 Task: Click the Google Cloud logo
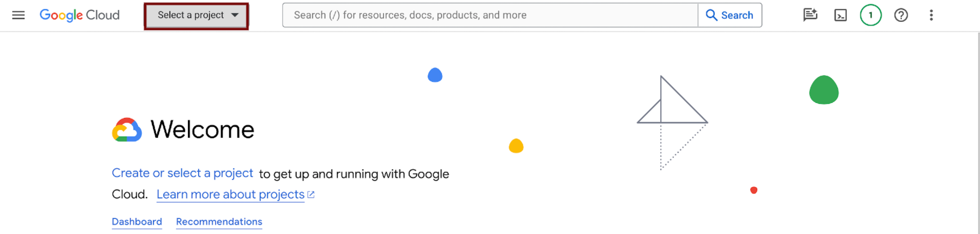[80, 15]
